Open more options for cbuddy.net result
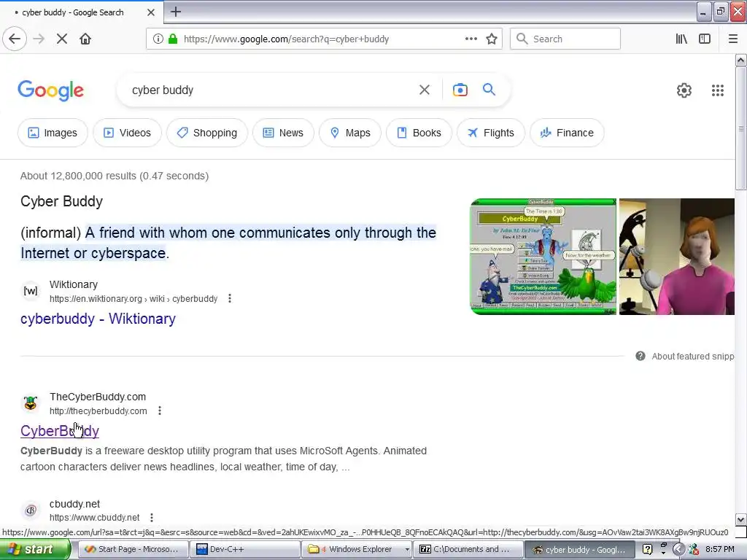The height and width of the screenshot is (560, 747). pyautogui.click(x=152, y=517)
